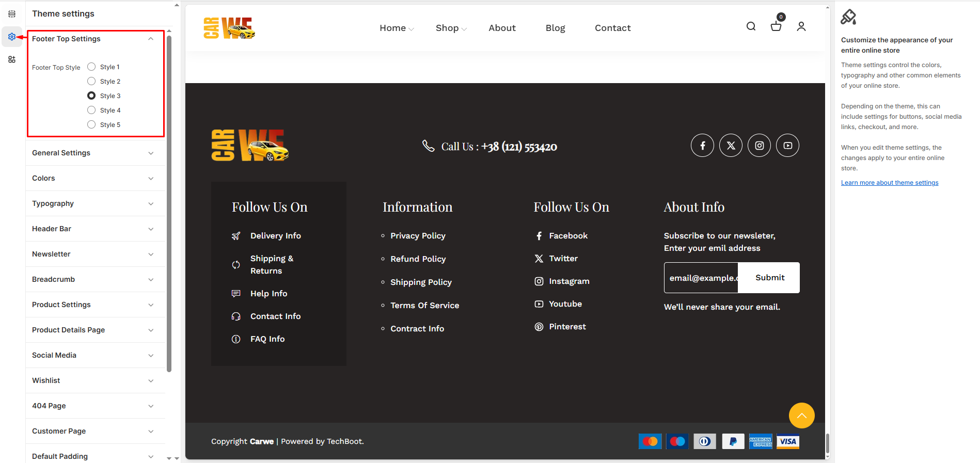This screenshot has width=980, height=463.
Task: Click the round YouTube icon in footer
Action: (787, 146)
